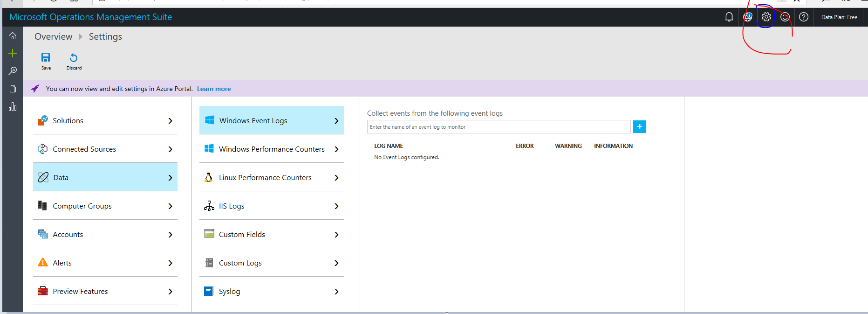Viewport: 868px width, 314px height.
Task: Click the Preview Features toolbox icon
Action: click(x=43, y=291)
